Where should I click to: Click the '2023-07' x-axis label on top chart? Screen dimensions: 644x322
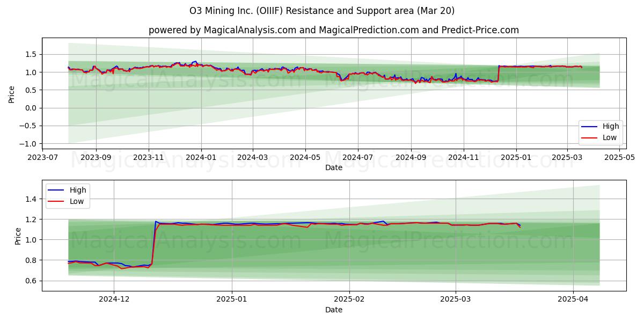click(43, 158)
